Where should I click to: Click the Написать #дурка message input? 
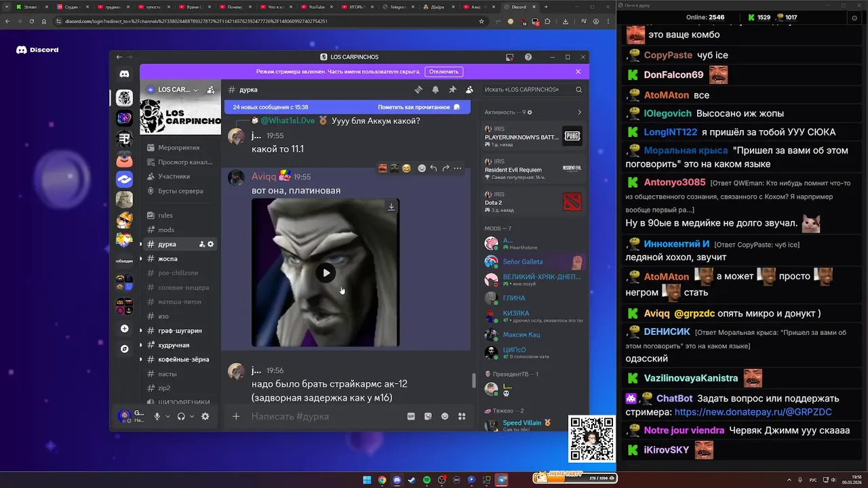click(325, 416)
